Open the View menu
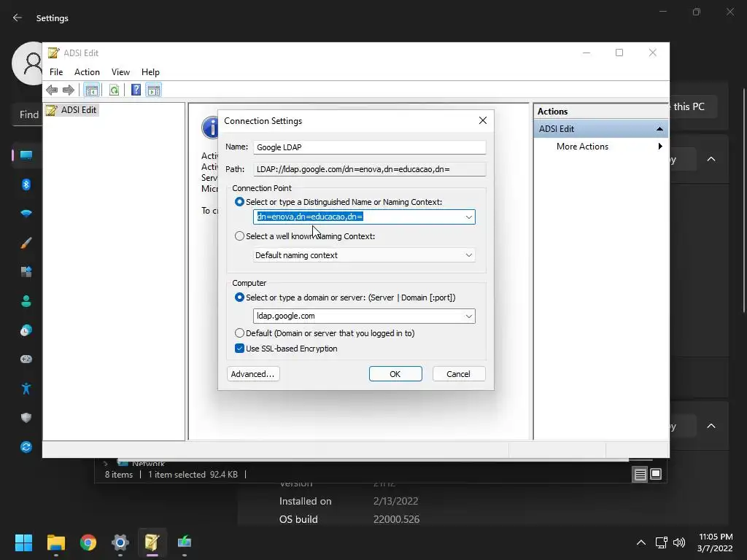 point(120,72)
